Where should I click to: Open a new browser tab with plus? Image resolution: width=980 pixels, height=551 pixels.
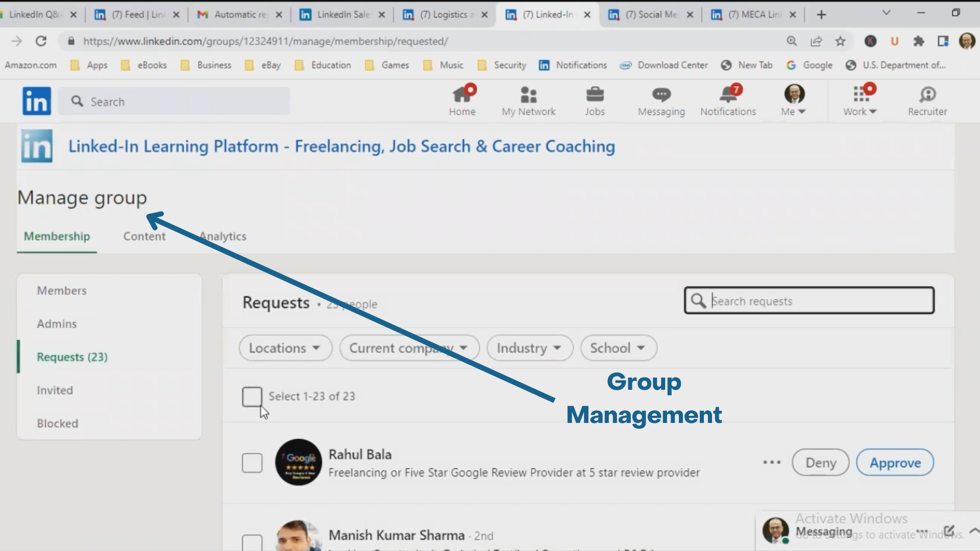821,15
